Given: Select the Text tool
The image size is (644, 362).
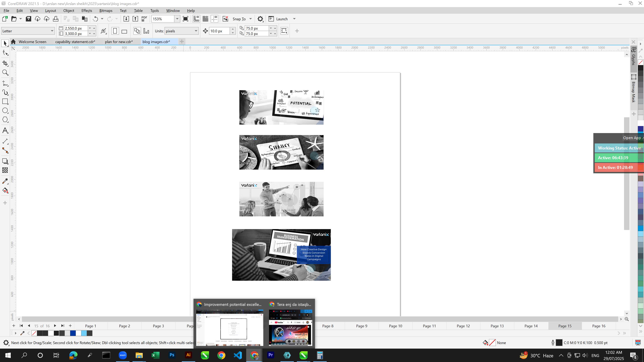Looking at the screenshot, I should [x=5, y=130].
